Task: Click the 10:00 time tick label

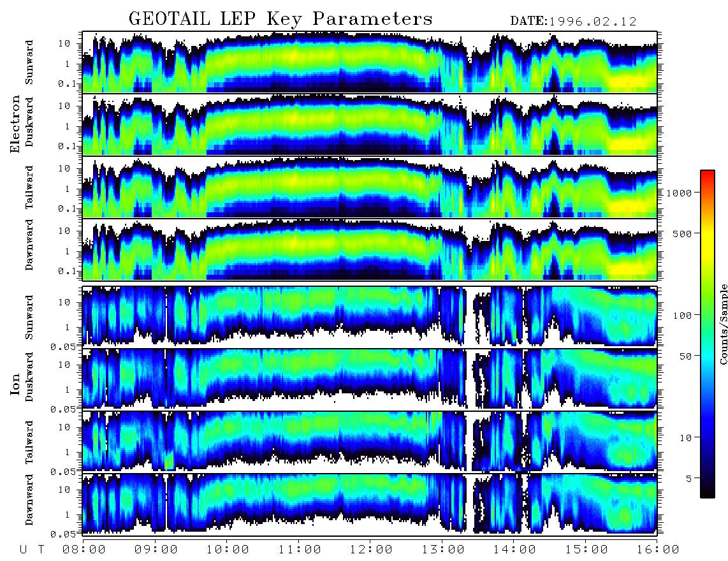Action: 228,550
